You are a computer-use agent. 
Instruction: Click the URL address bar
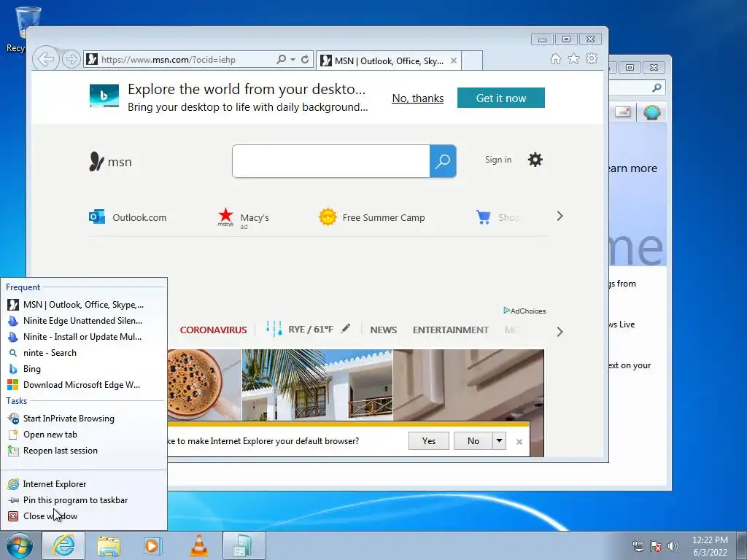pos(179,60)
